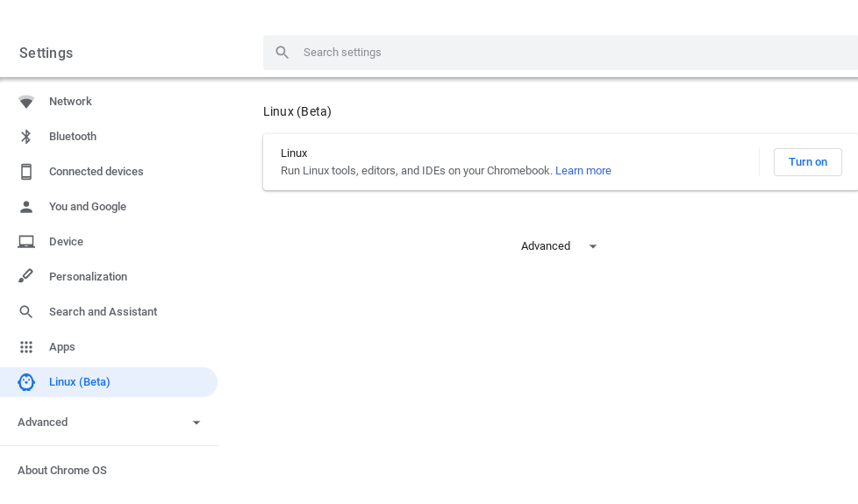Turn on Linux with the button
Viewport: 858px width, 504px height.
click(808, 162)
